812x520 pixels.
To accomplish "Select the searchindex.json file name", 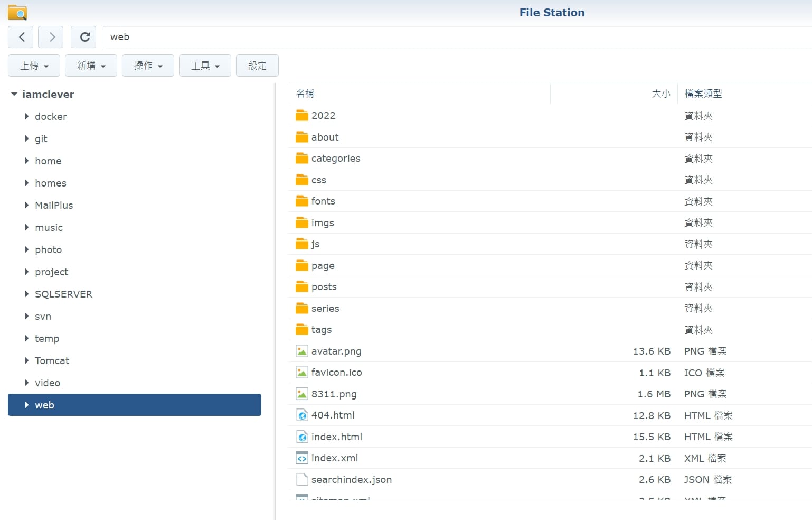I will 351,479.
